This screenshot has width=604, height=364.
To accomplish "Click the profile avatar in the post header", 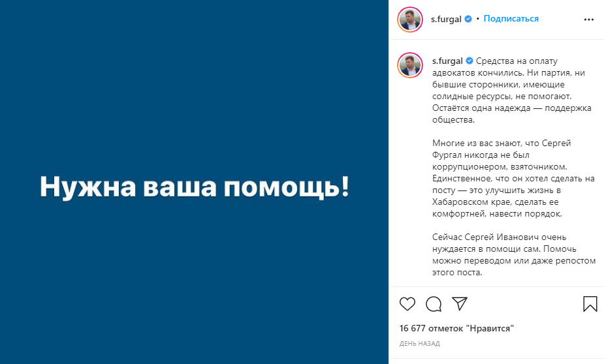I will tap(410, 20).
